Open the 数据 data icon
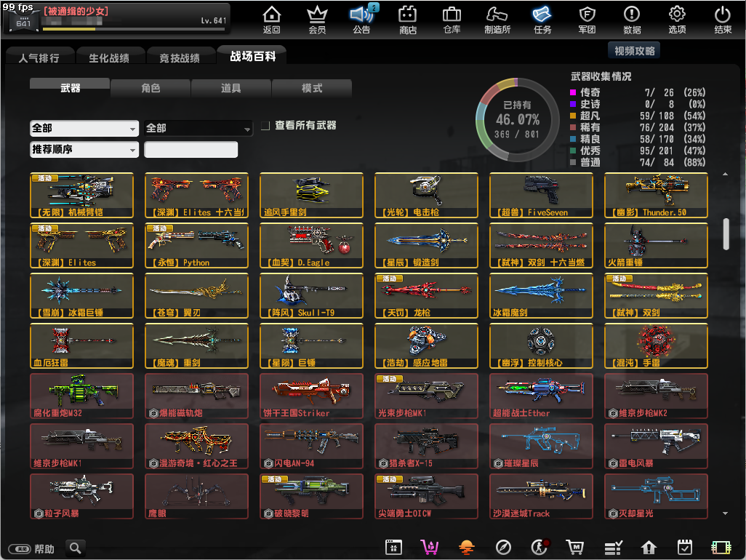Image resolution: width=746 pixels, height=560 pixels. click(632, 20)
